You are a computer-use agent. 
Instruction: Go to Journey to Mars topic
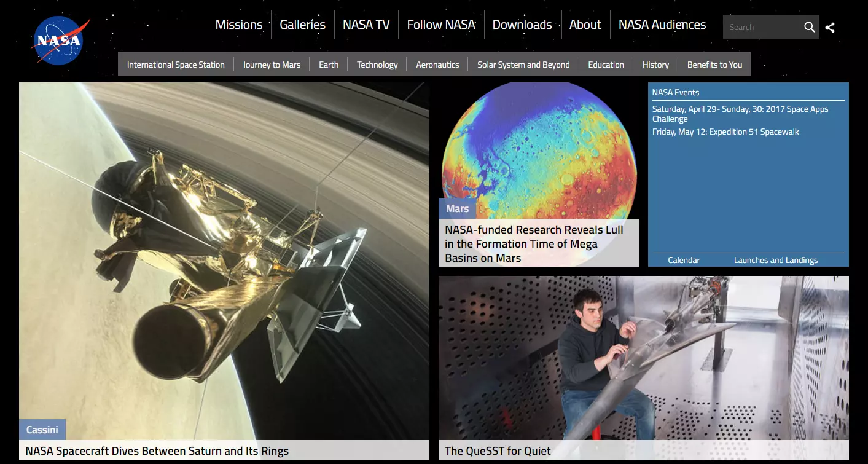(272, 65)
